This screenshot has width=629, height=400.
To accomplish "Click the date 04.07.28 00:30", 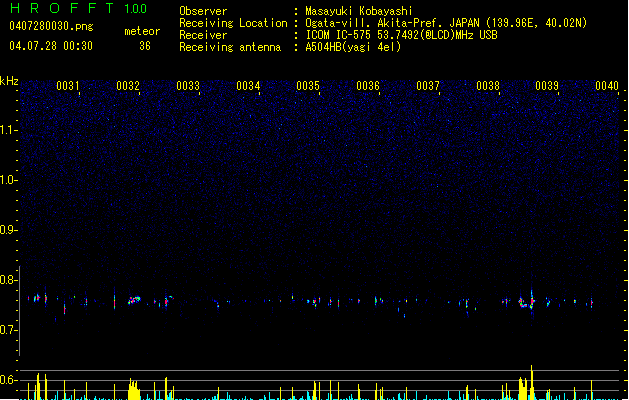I will pos(51,46).
